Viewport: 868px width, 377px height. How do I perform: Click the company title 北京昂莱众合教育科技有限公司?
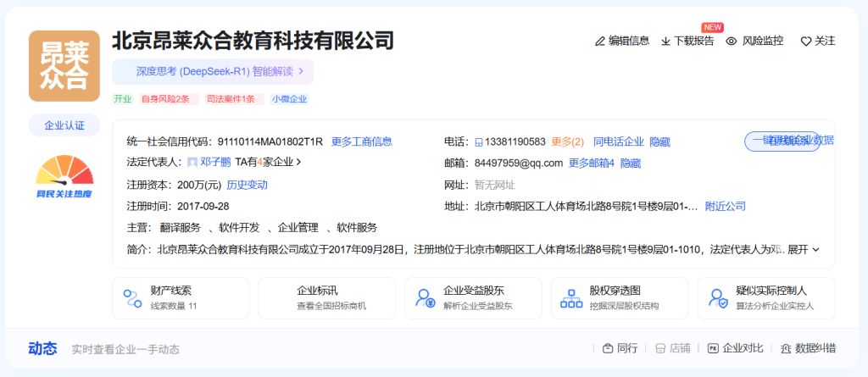tap(253, 41)
